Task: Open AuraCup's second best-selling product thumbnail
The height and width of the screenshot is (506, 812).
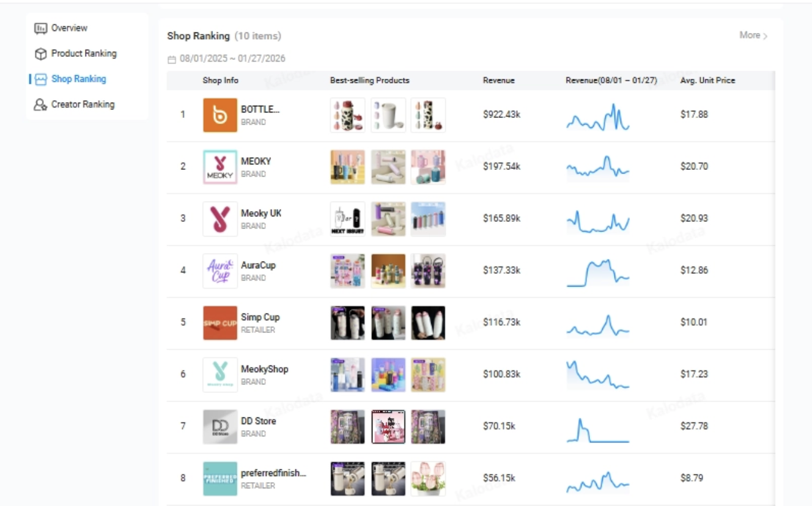Action: click(388, 271)
